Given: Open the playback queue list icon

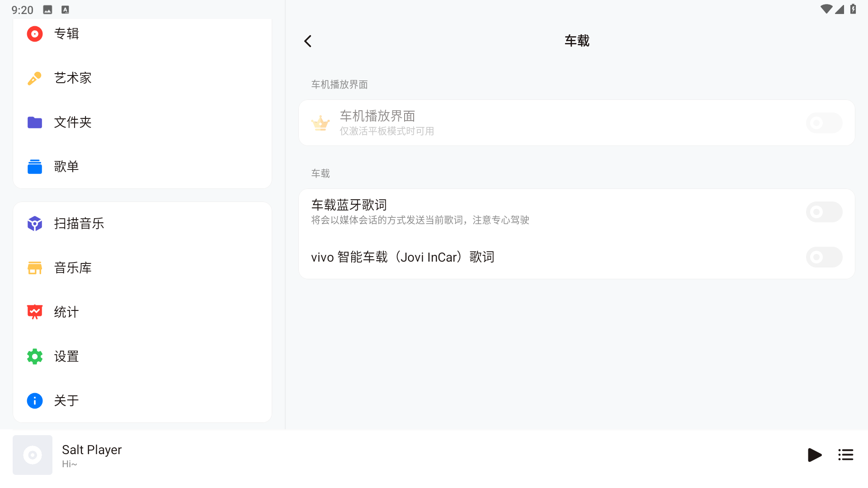Looking at the screenshot, I should coord(845,455).
